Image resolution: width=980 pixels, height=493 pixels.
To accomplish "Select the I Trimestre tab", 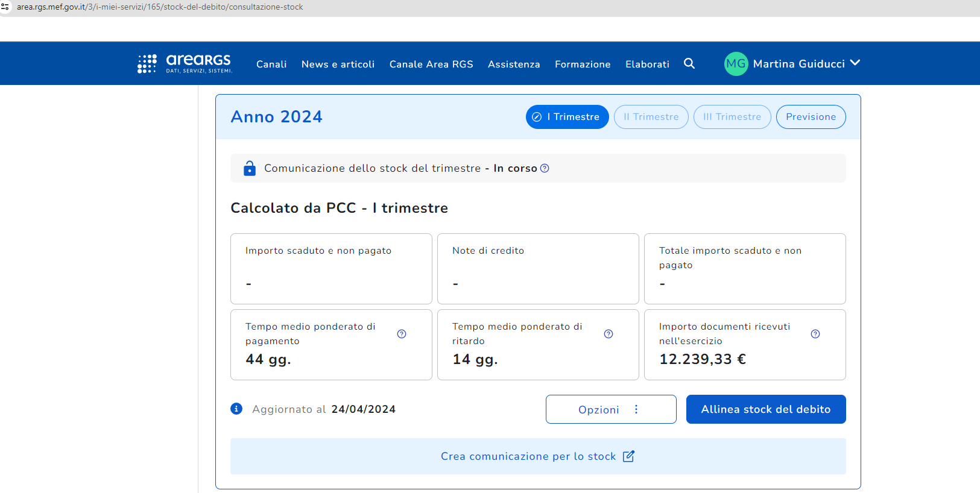I will coord(567,117).
